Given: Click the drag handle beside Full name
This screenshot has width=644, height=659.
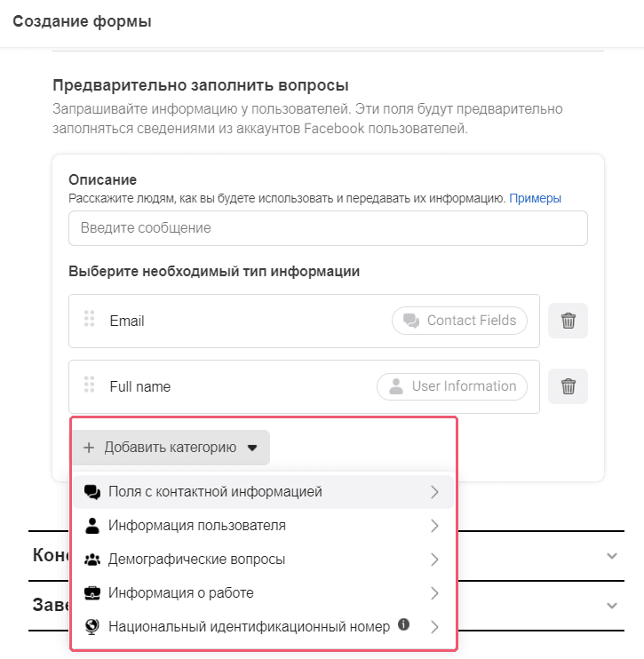Looking at the screenshot, I should tap(89, 385).
